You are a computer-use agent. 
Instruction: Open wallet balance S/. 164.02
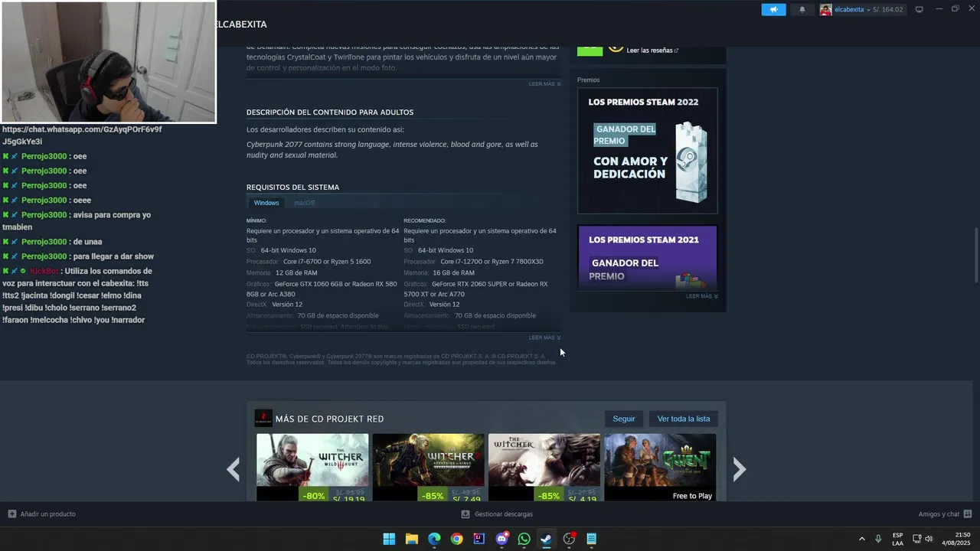887,10
